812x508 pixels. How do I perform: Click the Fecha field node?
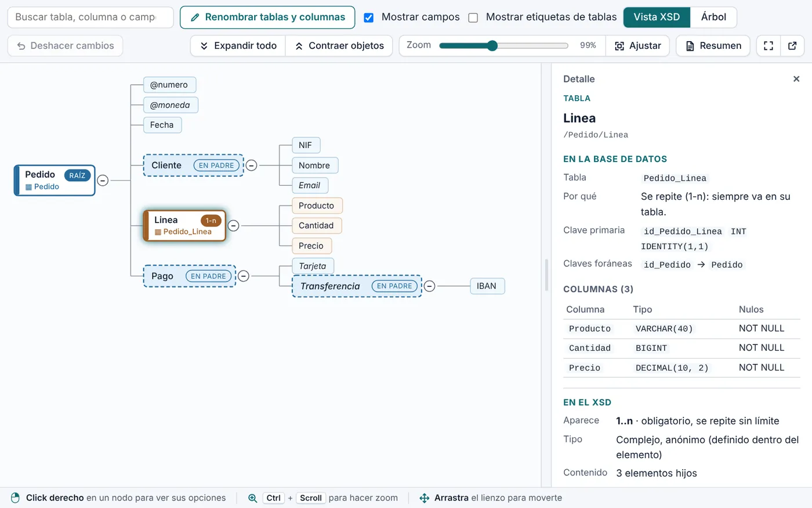[x=162, y=125]
